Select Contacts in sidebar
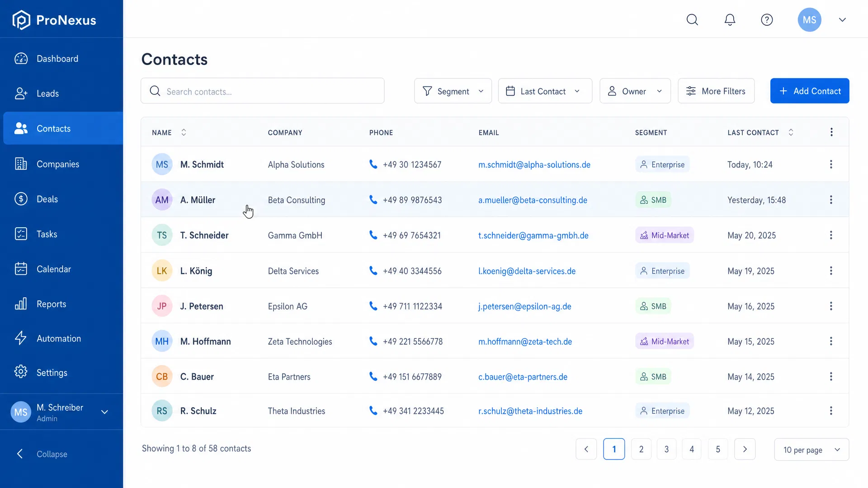Screen dimensions: 868x488 click(x=63, y=128)
